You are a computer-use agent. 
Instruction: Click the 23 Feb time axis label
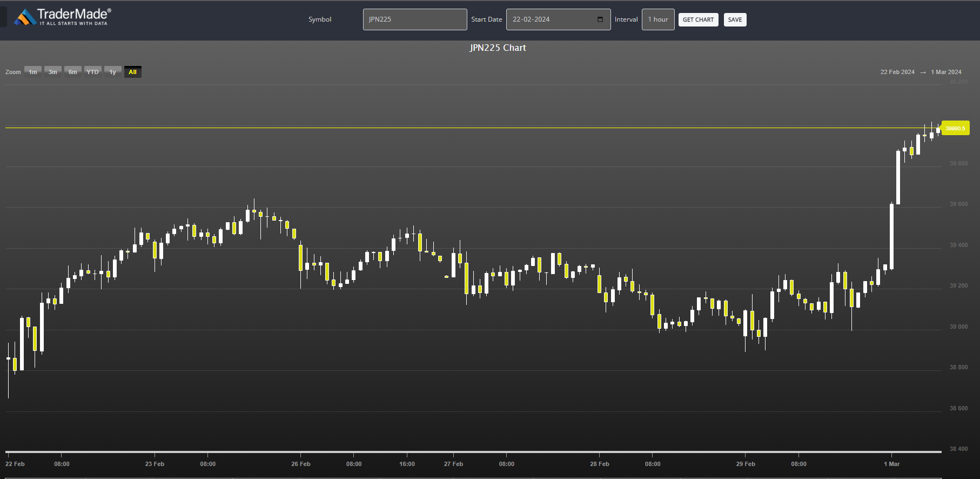(155, 464)
